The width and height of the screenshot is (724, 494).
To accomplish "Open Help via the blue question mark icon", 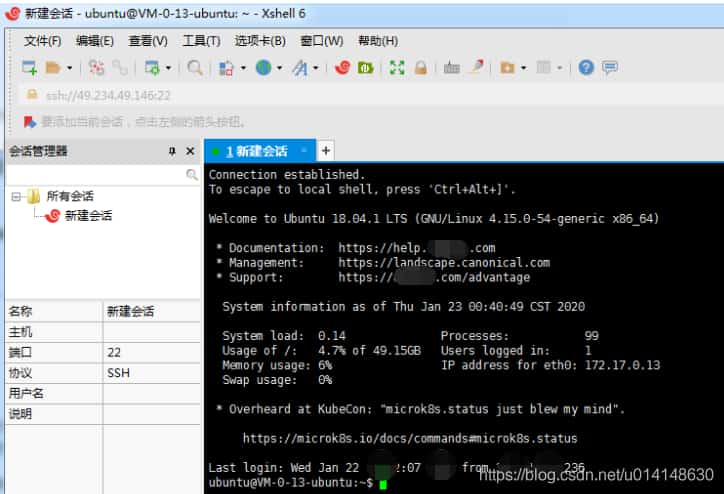I will point(586,68).
